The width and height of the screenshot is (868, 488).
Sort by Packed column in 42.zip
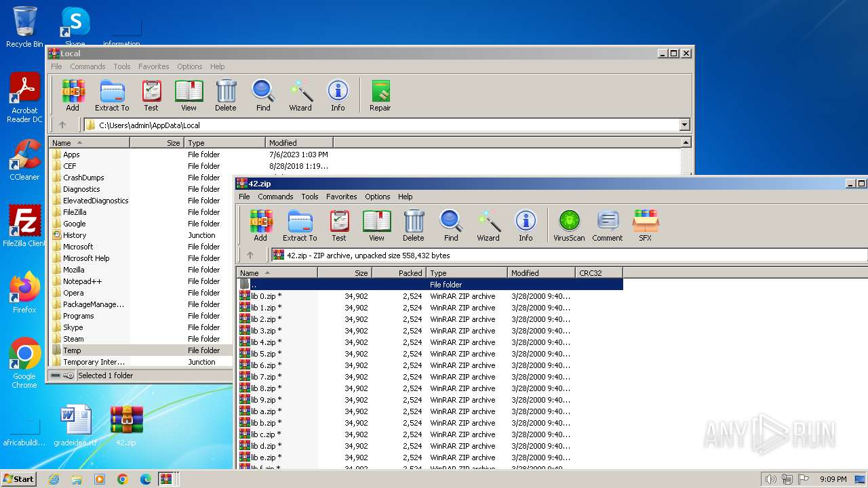point(399,272)
